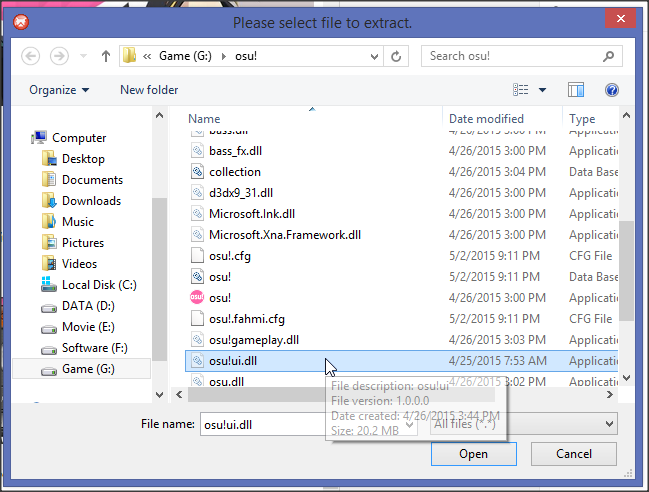
Task: Toggle the preview pane
Action: (x=576, y=89)
